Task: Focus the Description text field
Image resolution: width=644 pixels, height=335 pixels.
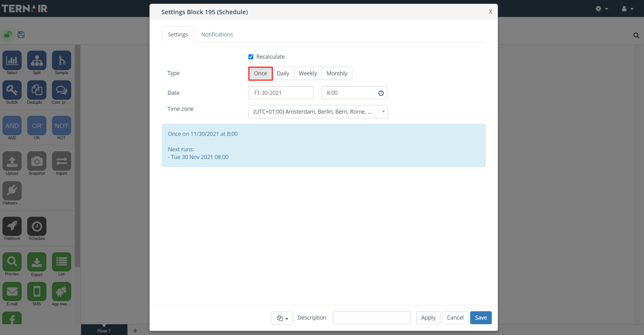Action: click(371, 318)
